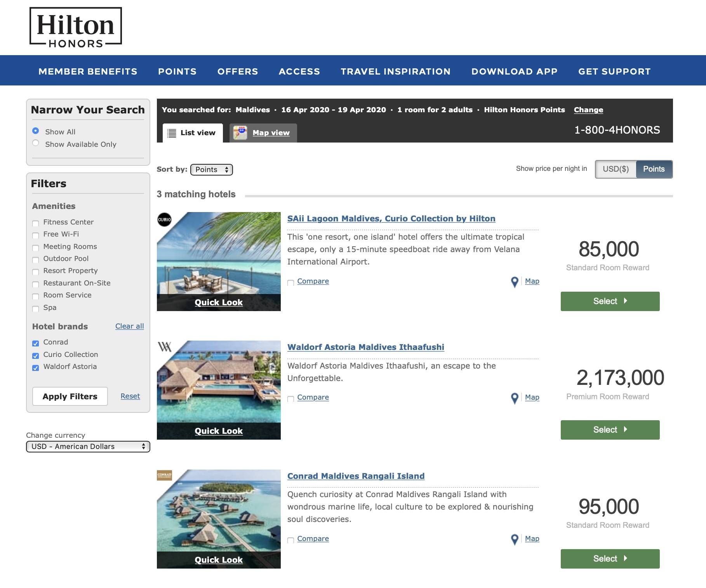This screenshot has height=588, width=706.
Task: Click the map pin icon for SAii Lagoon Maldives
Action: [x=515, y=282]
